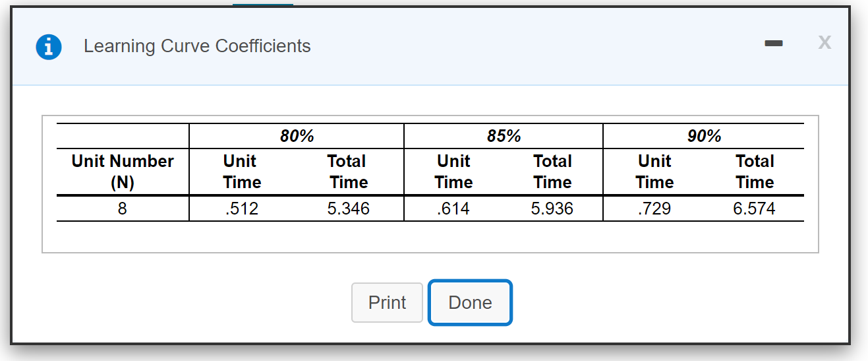Image resolution: width=868 pixels, height=361 pixels.
Task: Click Total Time header under 85%
Action: [552, 172]
